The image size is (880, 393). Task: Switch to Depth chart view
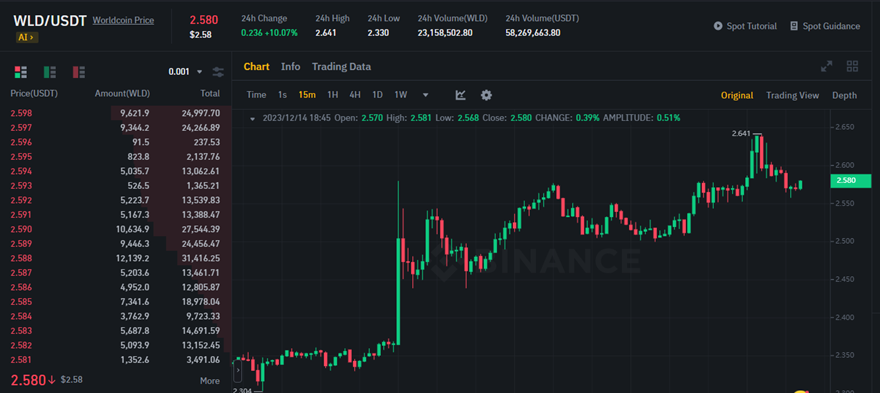click(x=844, y=95)
